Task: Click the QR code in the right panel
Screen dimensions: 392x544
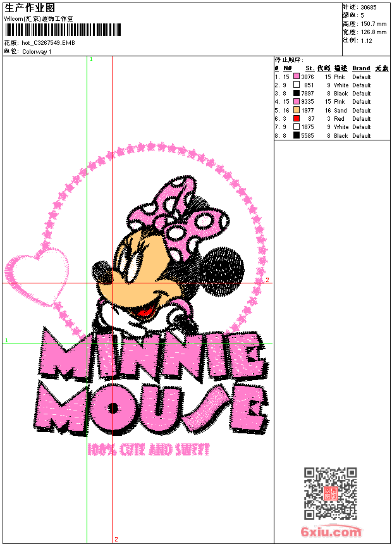Action: (331, 493)
